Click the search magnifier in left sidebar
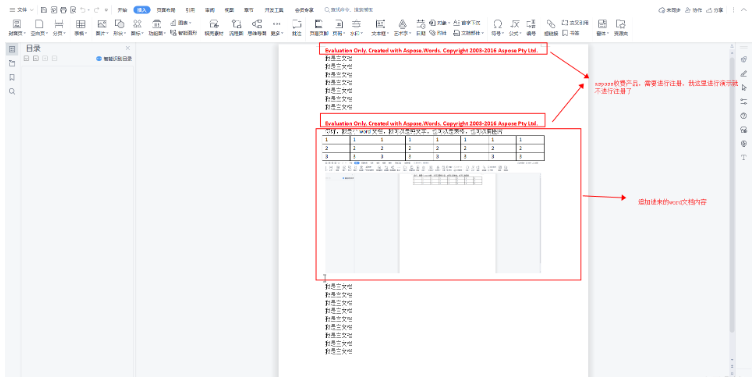754x377 pixels. pyautogui.click(x=13, y=91)
